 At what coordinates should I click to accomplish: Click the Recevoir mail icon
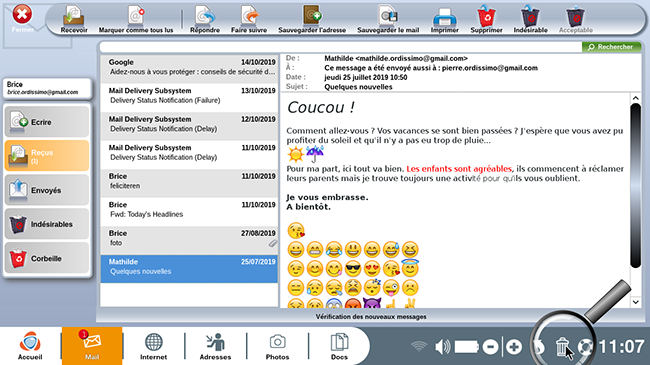(74, 19)
